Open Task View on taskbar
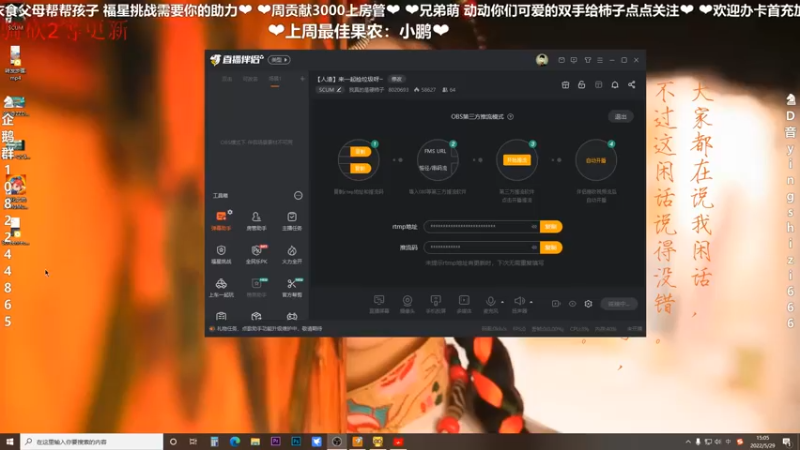The width and height of the screenshot is (800, 450). tap(193, 442)
